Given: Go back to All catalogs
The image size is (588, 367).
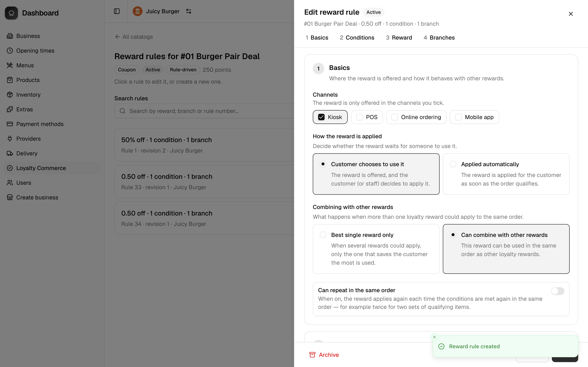Looking at the screenshot, I should click(134, 37).
